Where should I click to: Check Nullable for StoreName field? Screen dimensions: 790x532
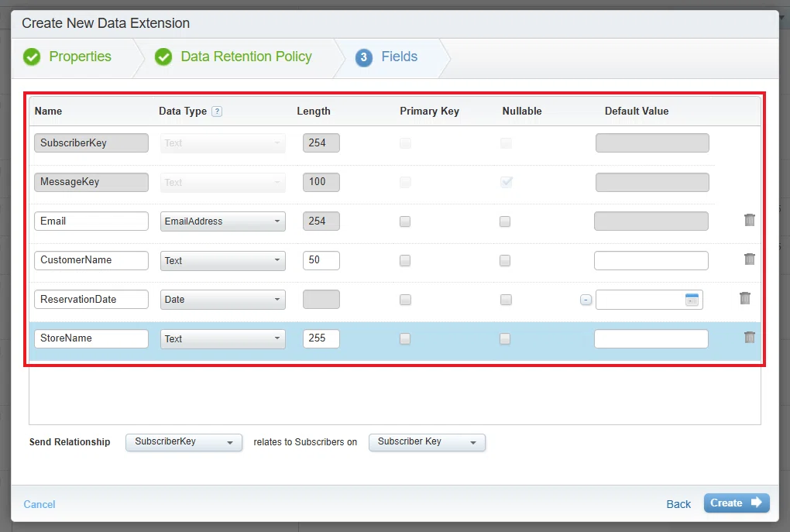[505, 338]
